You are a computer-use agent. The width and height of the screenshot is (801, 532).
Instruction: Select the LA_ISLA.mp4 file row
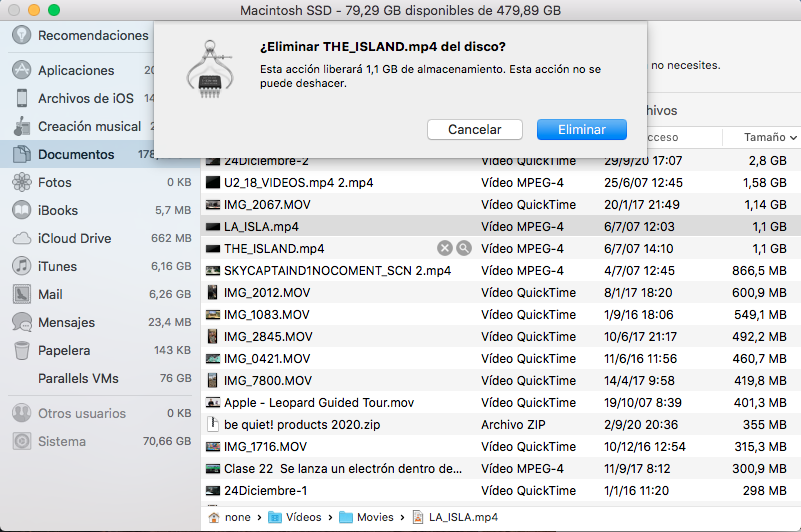[x=501, y=226]
